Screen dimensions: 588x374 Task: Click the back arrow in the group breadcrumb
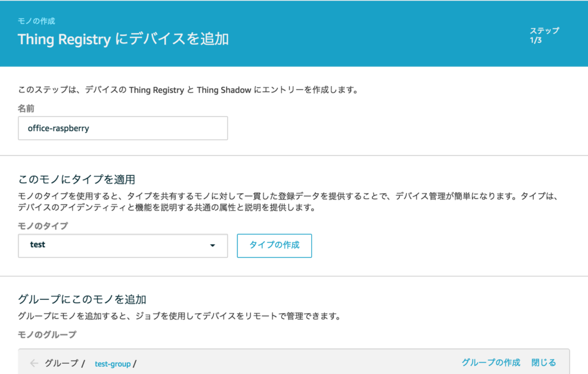click(x=34, y=363)
